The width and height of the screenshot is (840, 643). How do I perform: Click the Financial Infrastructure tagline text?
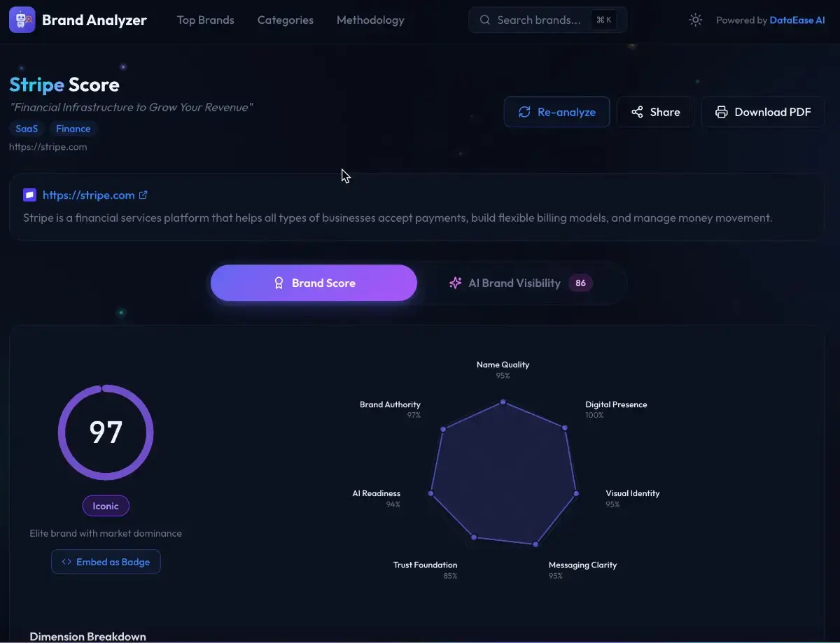tap(131, 107)
